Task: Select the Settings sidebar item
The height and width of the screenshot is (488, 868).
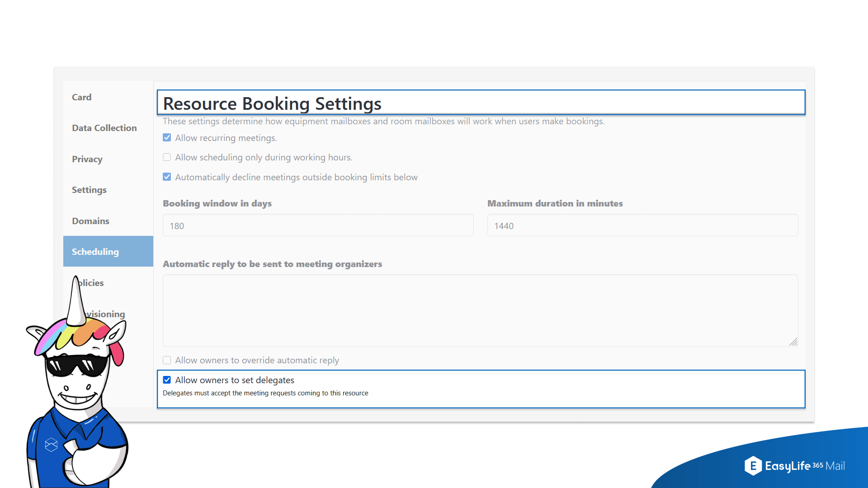Action: [89, 190]
